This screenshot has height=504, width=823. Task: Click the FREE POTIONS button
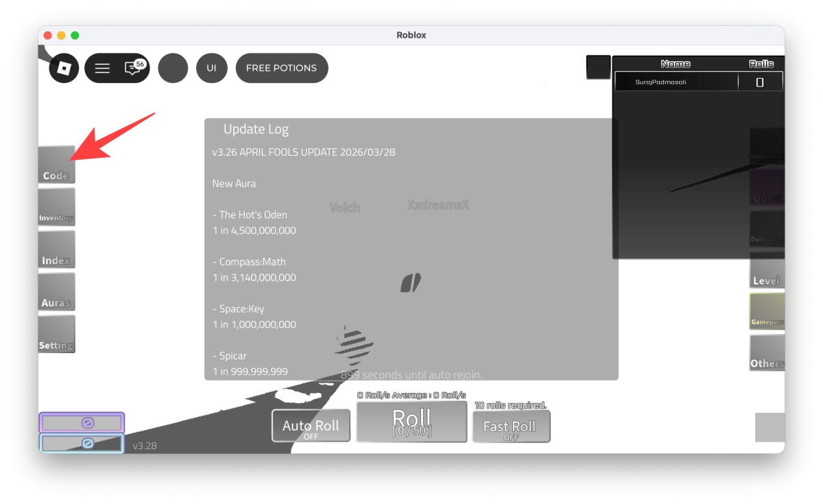[281, 68]
